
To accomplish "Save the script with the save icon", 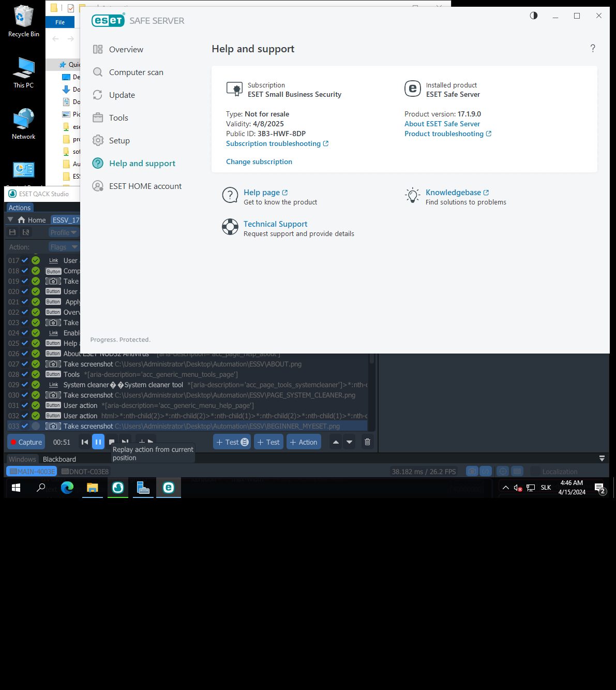I will point(12,232).
